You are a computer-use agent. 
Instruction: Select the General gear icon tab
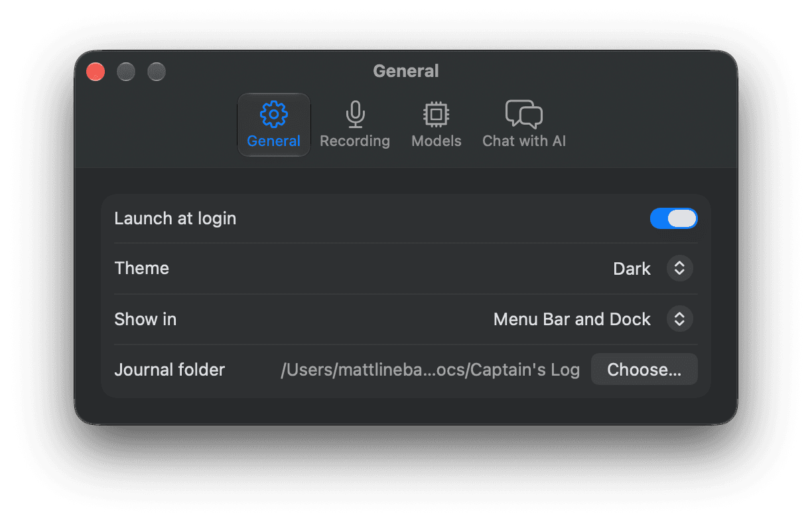tap(273, 125)
